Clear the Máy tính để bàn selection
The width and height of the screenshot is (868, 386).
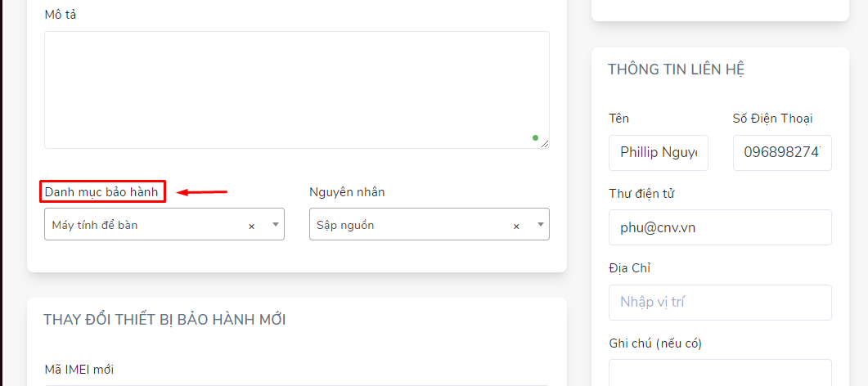click(x=251, y=227)
